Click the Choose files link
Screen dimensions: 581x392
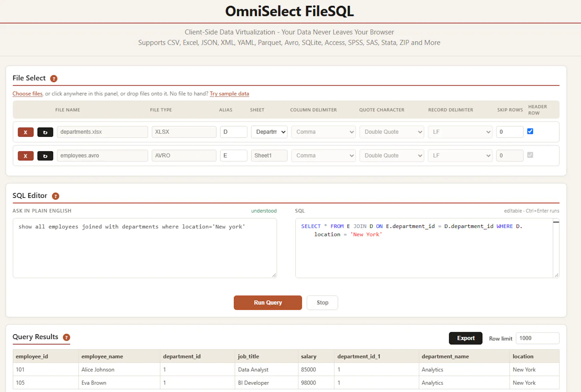click(x=28, y=94)
